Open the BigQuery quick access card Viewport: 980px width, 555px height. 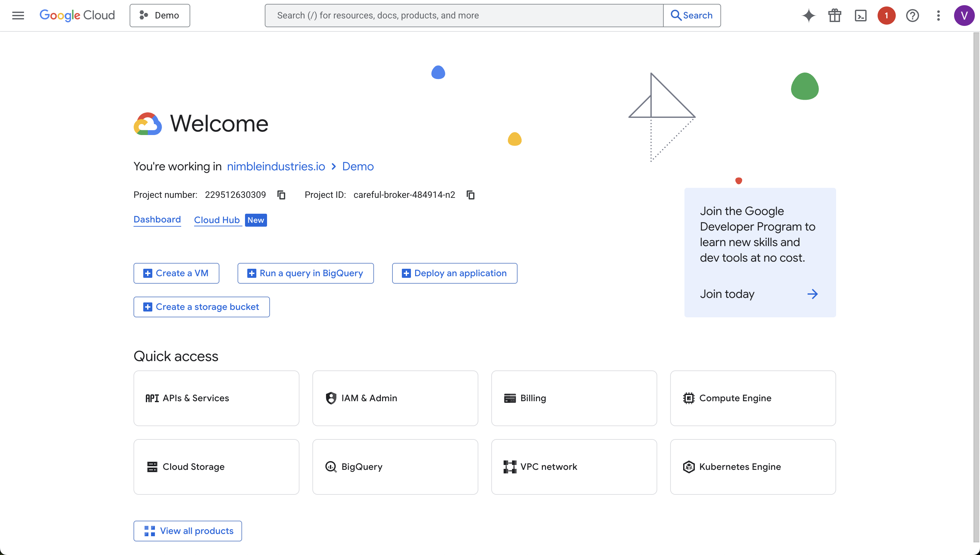(395, 467)
